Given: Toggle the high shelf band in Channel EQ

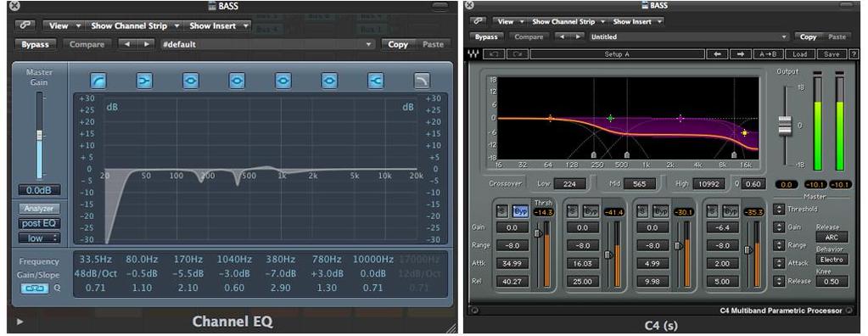Looking at the screenshot, I should (375, 81).
